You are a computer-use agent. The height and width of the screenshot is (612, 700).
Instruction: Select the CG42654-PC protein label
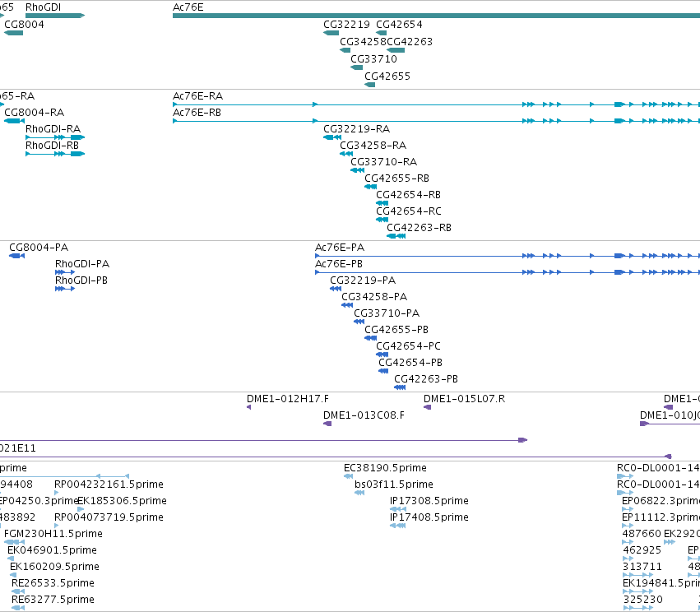[409, 346]
